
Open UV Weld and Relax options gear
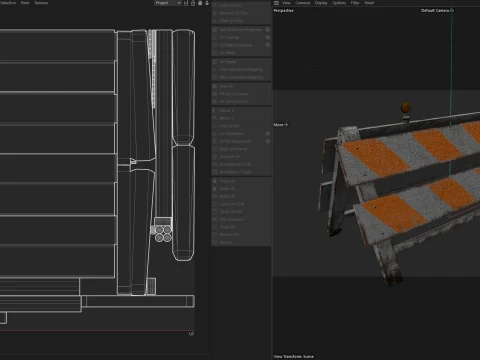pyautogui.click(x=268, y=45)
